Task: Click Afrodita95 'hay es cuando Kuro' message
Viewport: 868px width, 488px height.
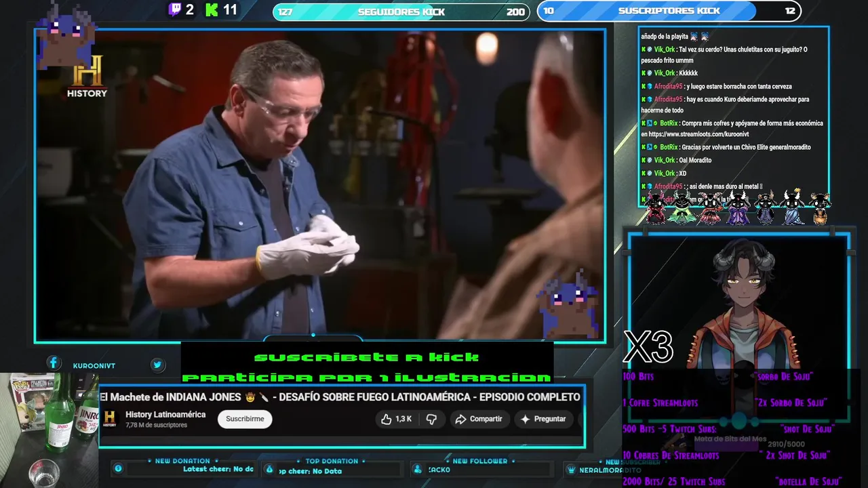Action: [x=725, y=104]
